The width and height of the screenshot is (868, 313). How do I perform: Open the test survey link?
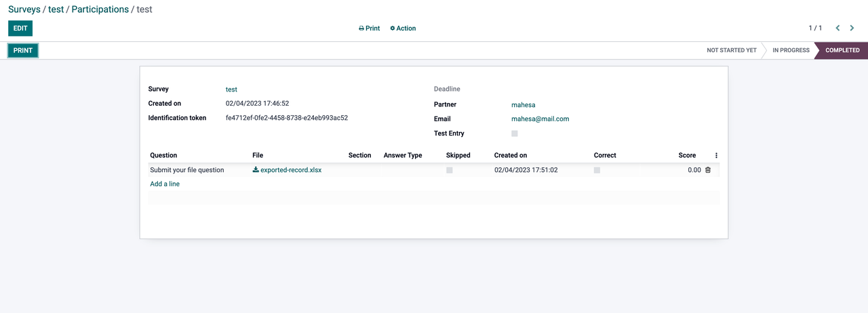click(231, 89)
